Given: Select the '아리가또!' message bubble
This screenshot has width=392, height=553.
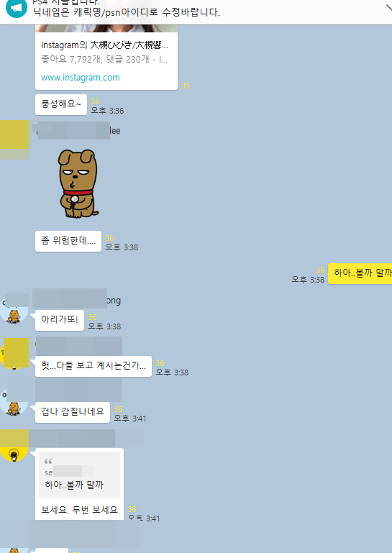Looking at the screenshot, I should coord(60,320).
